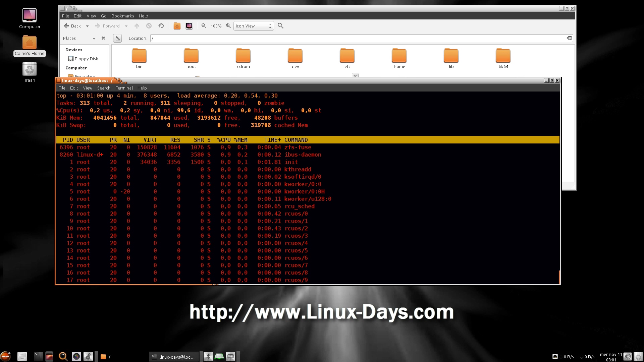Select the cdrom folder
The height and width of the screenshot is (362, 644).
coord(243,58)
